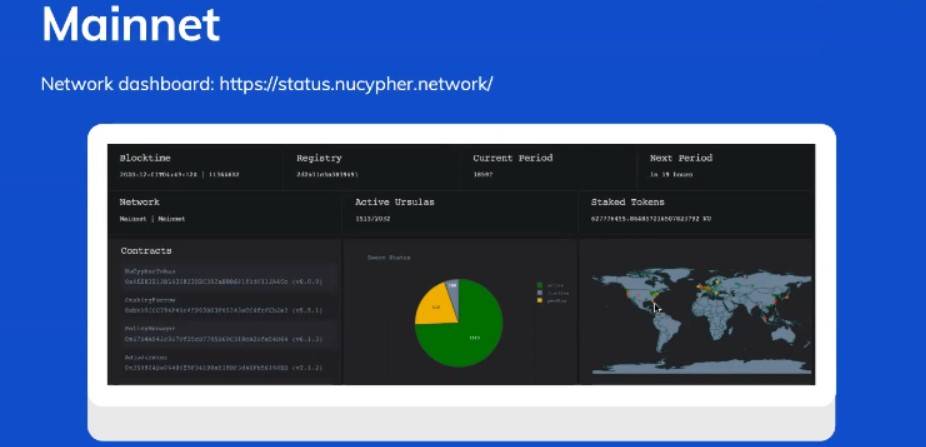Viewport: 926px width, 447px height.
Task: Open the PolicyManager contract address
Action: tap(223, 339)
